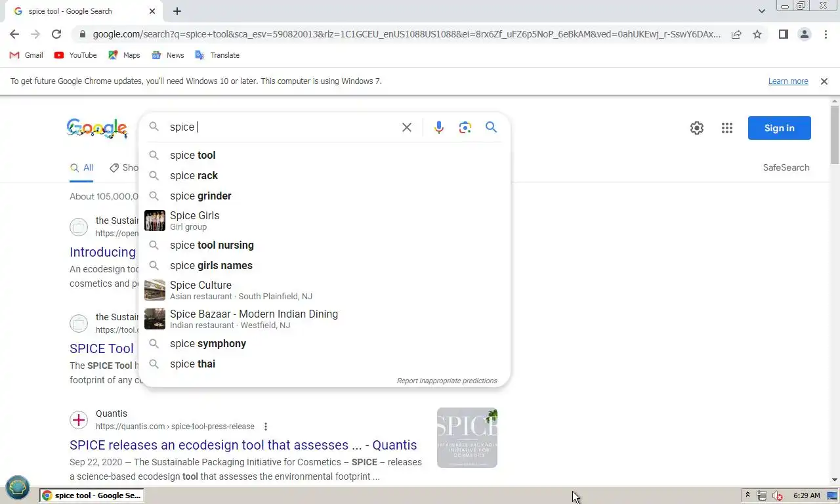Viewport: 840px width, 504px height.
Task: Open the Chrome side panel icon
Action: (x=784, y=34)
